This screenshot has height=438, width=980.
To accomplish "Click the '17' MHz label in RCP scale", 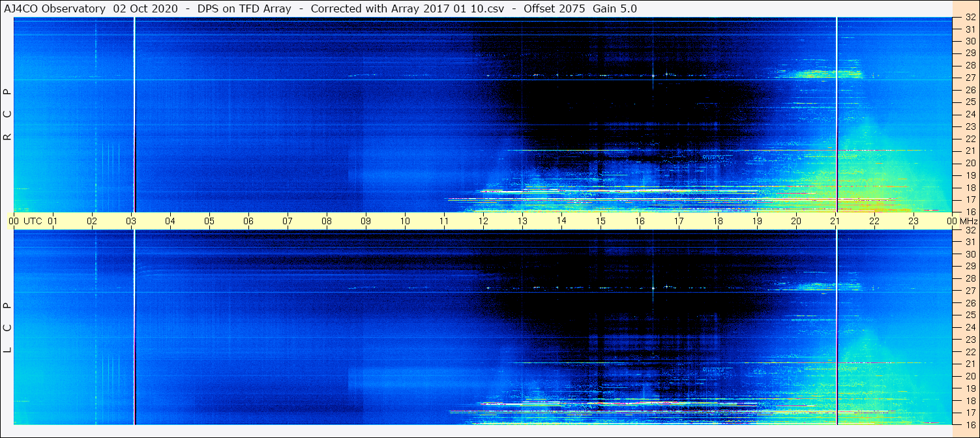I will coord(970,199).
